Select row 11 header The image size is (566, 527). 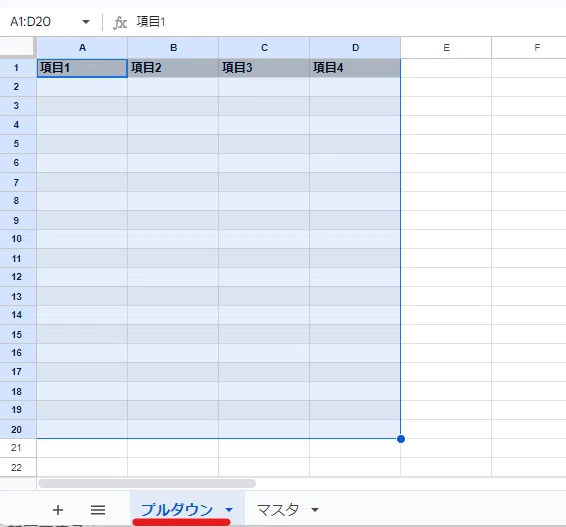coord(18,258)
